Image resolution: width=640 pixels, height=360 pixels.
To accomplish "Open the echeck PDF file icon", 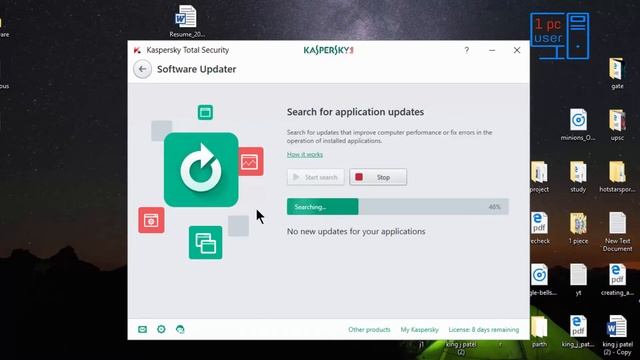I will (540, 228).
